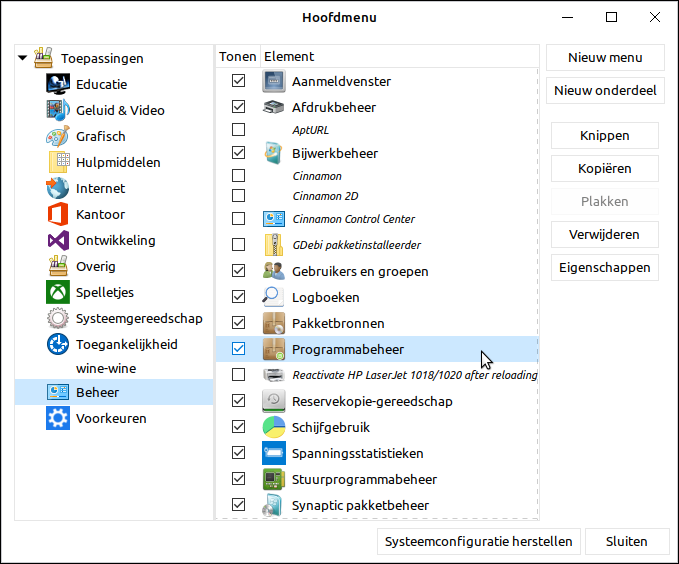Click the Internet globe icon in sidebar

tap(58, 188)
